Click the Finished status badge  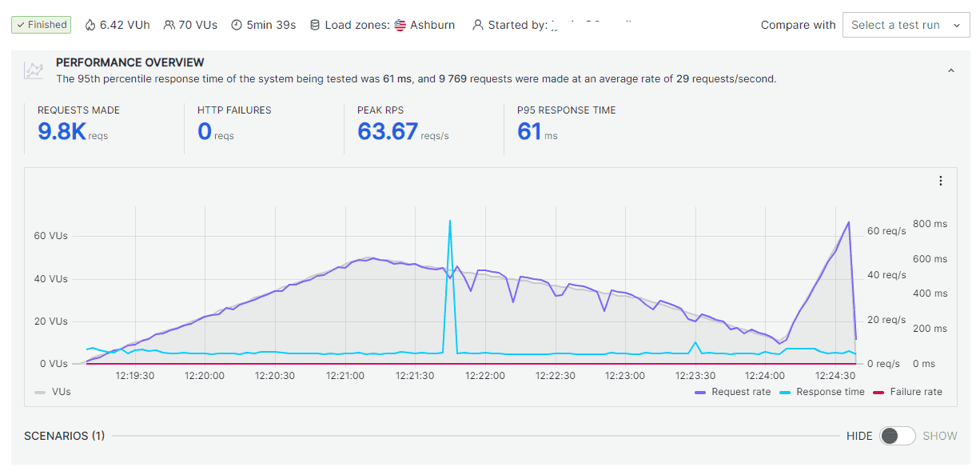(x=41, y=24)
